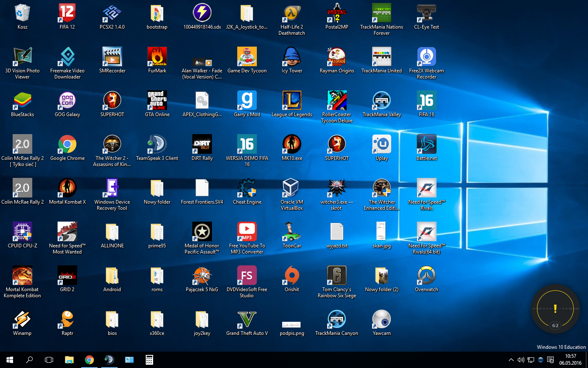Launch BlueStacks shortcut
588x368 pixels.
point(22,101)
